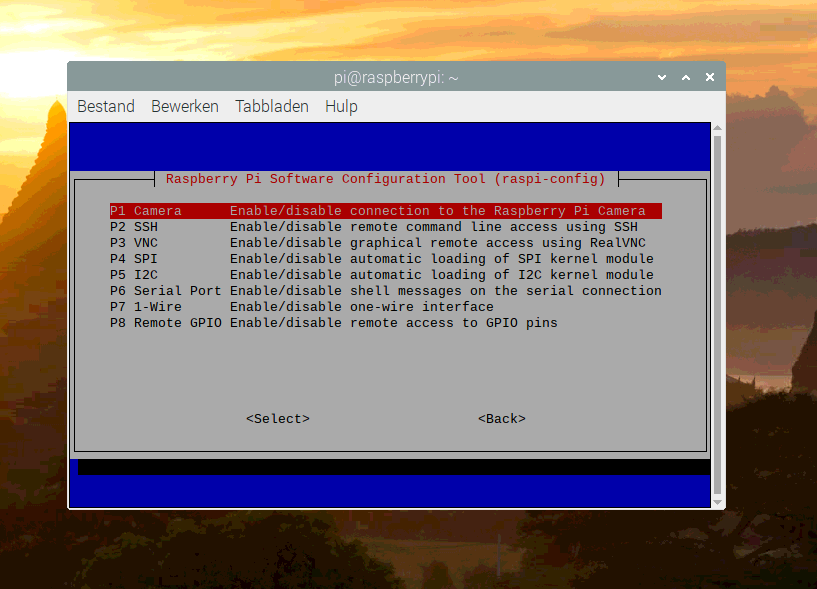Image resolution: width=817 pixels, height=589 pixels.
Task: Choose the P6 Serial Port entry
Action: point(386,291)
